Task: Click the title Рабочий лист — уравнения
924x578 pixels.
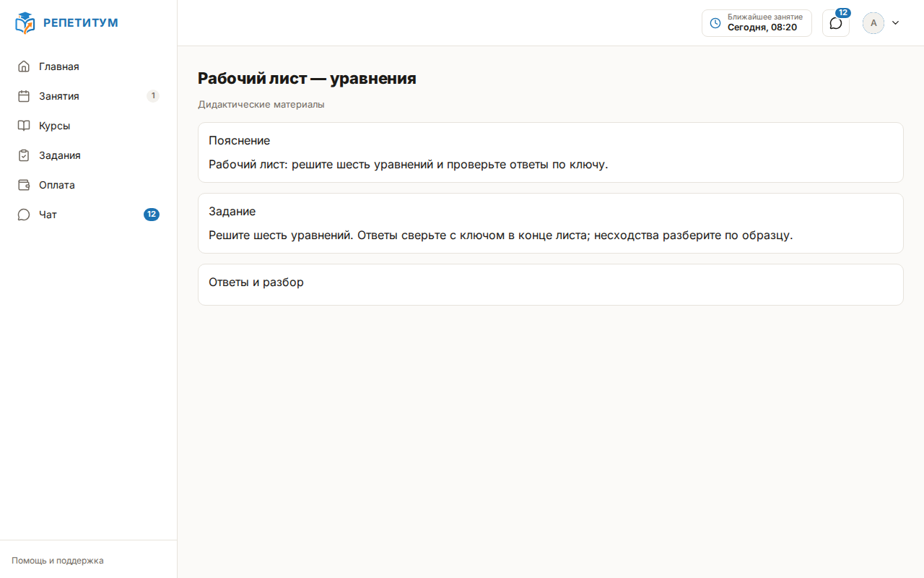Action: [307, 79]
